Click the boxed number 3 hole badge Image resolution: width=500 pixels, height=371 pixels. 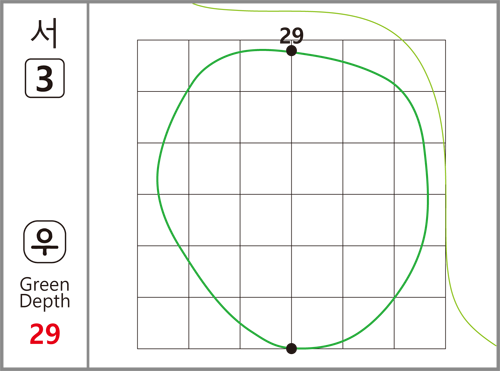tap(45, 78)
